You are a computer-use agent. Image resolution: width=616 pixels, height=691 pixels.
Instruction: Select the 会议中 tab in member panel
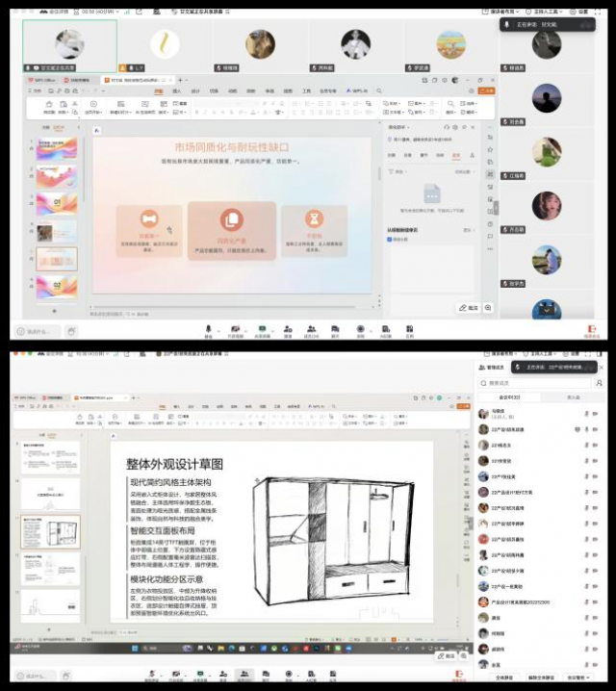(x=510, y=397)
